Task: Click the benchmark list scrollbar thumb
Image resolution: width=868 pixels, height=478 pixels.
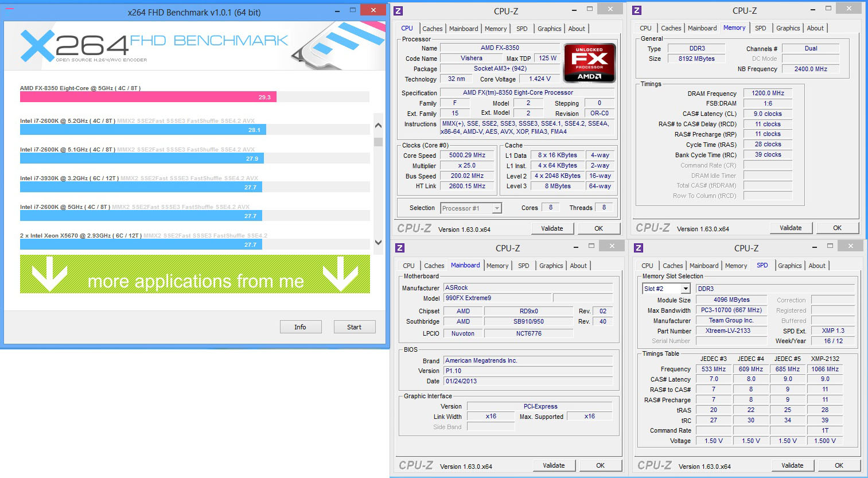Action: click(x=378, y=141)
